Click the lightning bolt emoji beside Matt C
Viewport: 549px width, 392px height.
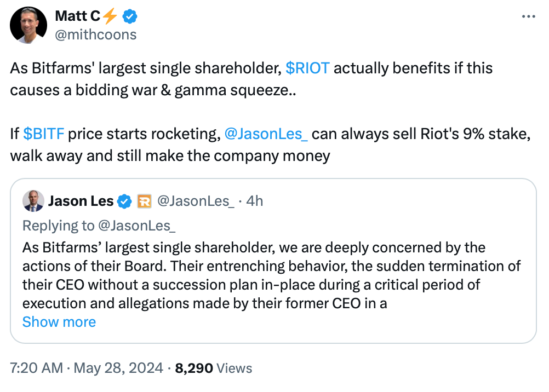point(110,17)
